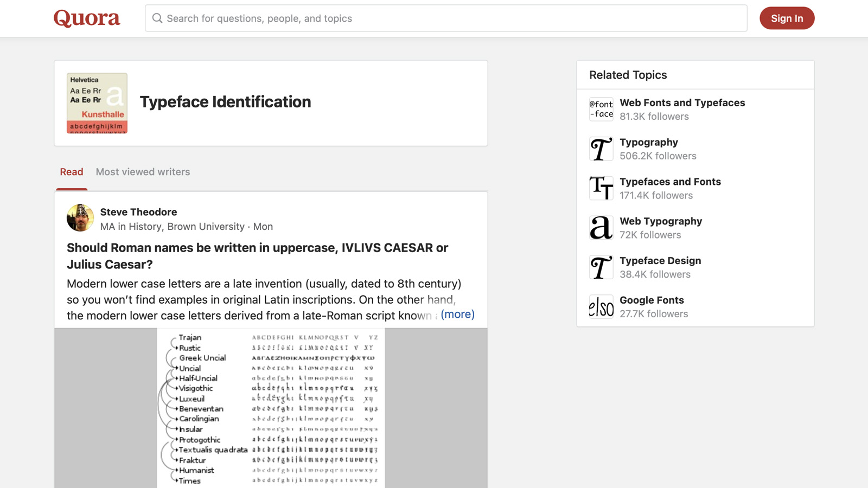Click the Mon timestamp on the answer

pos(263,227)
